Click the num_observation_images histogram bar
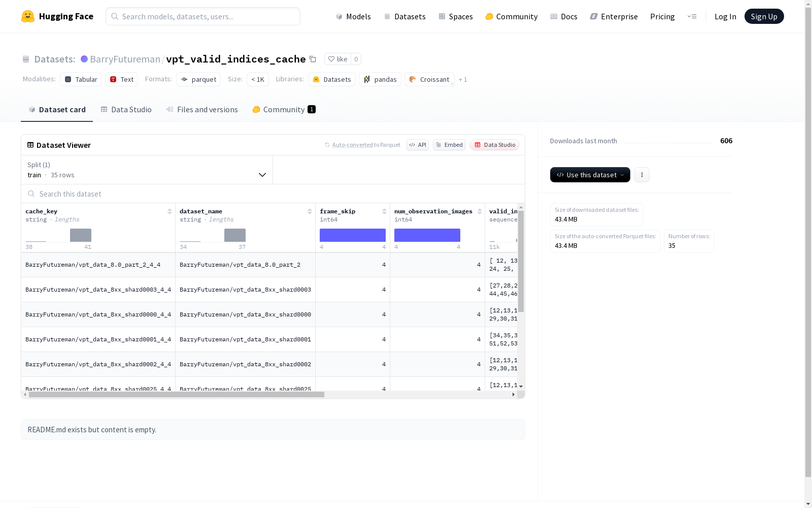The width and height of the screenshot is (812, 508). [x=427, y=235]
